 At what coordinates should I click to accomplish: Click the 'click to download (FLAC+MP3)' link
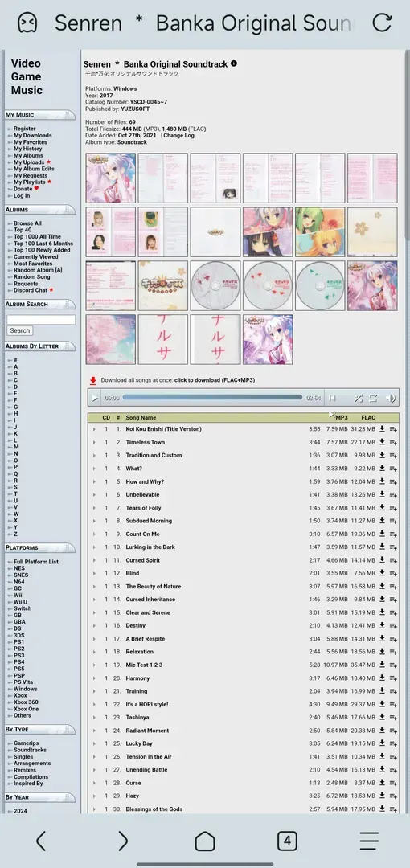tap(215, 380)
